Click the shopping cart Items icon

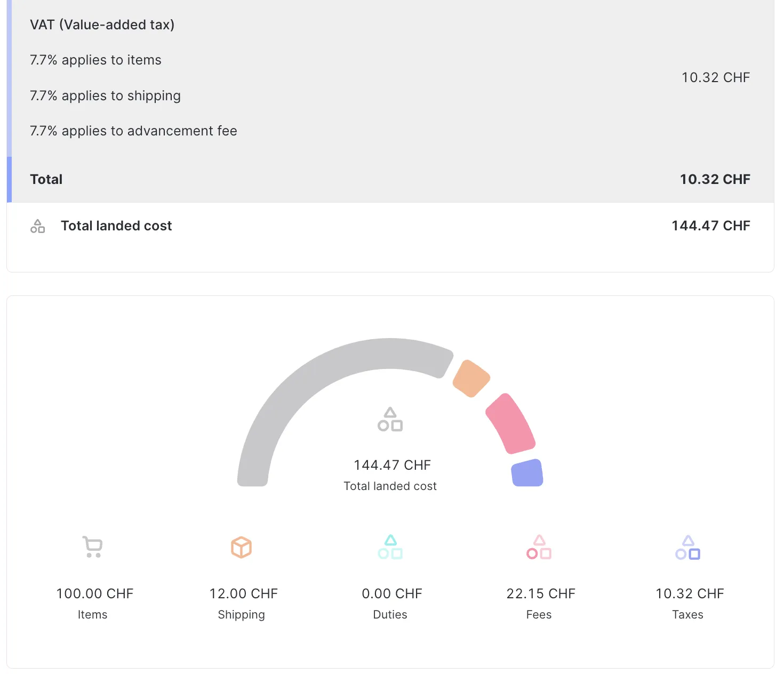[x=93, y=547]
